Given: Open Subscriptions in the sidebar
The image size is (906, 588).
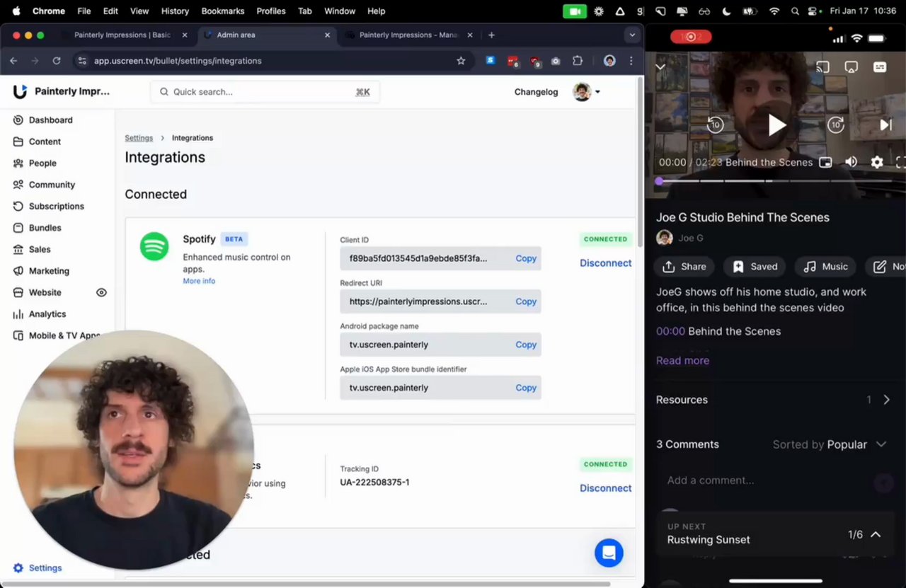Looking at the screenshot, I should tap(56, 207).
